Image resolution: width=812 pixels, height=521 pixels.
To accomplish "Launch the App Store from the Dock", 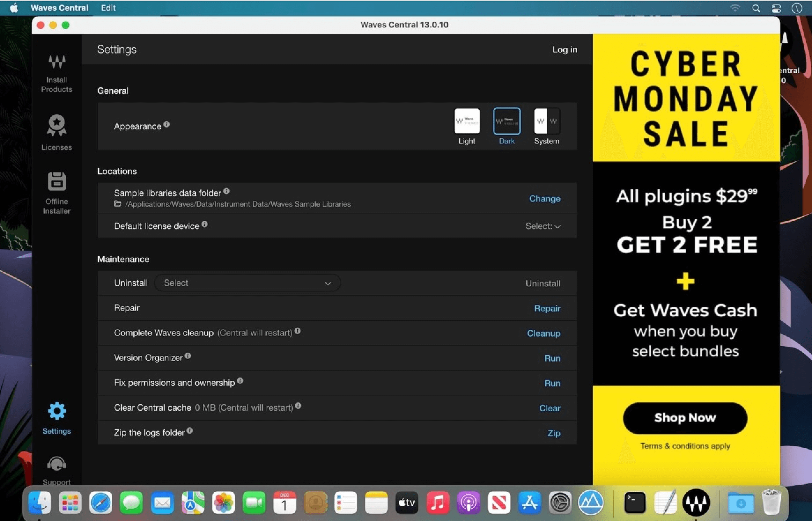I will tap(530, 503).
